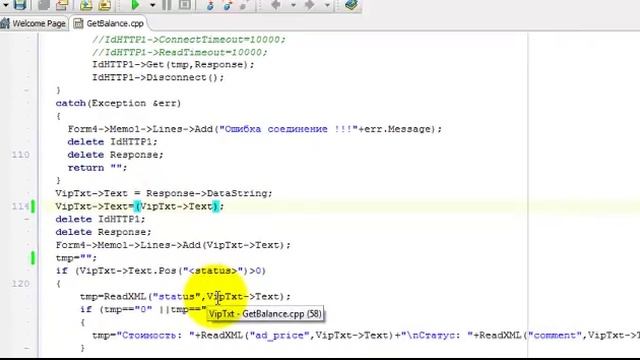
Task: Click the first 'delete IdHTTP1;' inside catch block
Action: click(x=112, y=142)
